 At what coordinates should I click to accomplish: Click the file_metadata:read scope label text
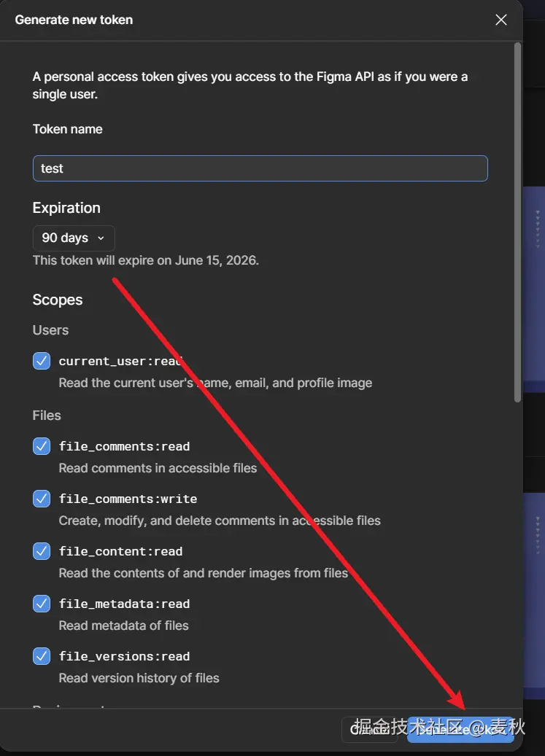coord(124,604)
